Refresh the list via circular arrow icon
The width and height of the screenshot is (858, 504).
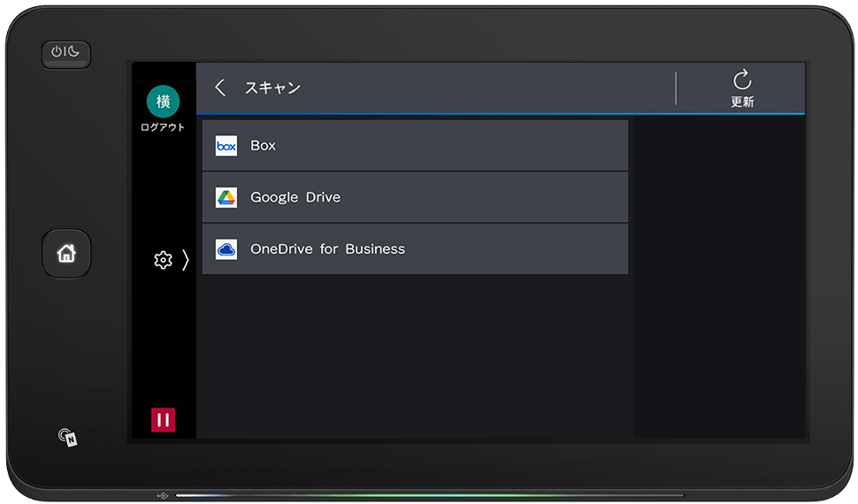[742, 80]
